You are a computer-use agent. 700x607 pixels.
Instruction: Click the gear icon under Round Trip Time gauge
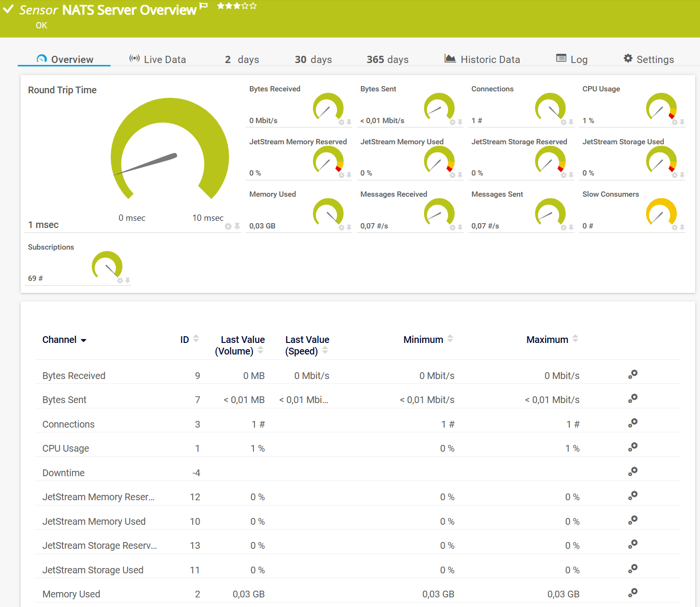tap(228, 226)
